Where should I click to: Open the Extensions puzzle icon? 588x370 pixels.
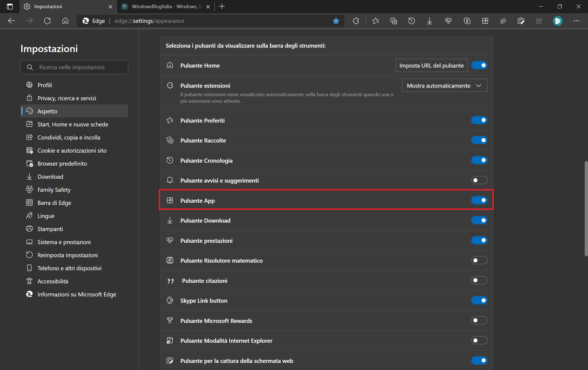click(356, 21)
